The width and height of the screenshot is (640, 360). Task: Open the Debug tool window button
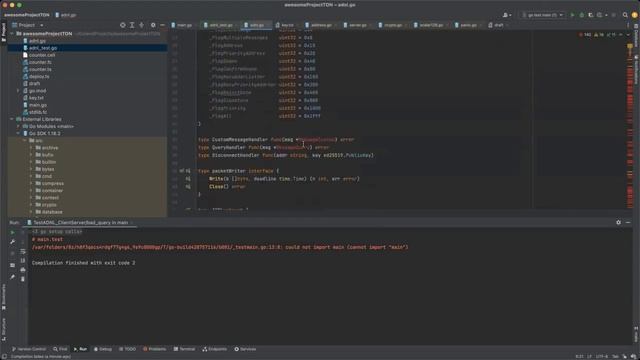pos(103,349)
